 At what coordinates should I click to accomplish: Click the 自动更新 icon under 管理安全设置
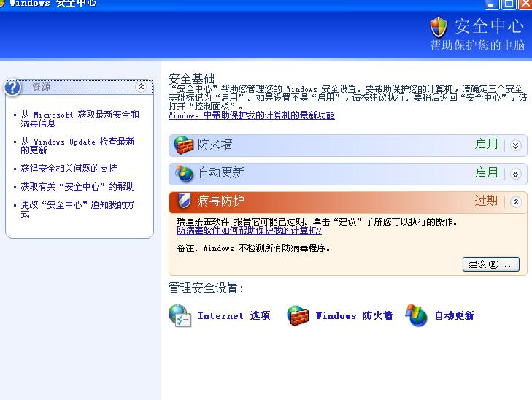(x=416, y=315)
